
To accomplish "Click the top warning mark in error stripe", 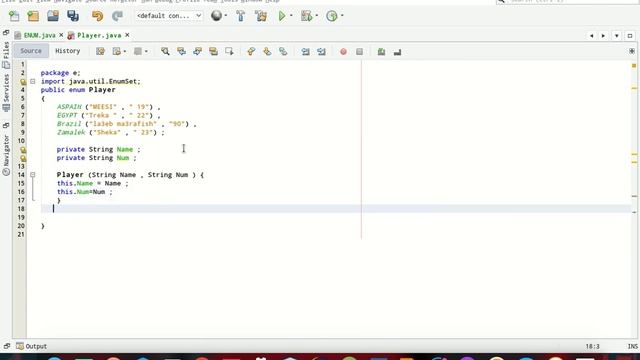I will click(x=634, y=65).
